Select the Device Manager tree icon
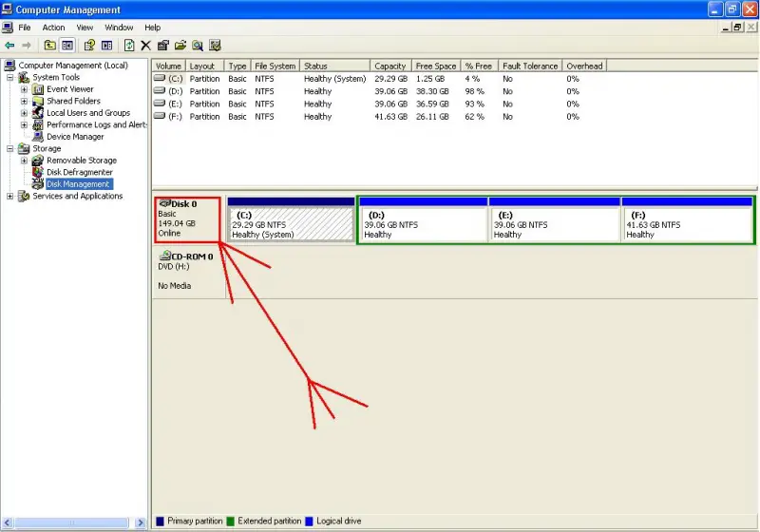The height and width of the screenshot is (532, 760). pos(38,137)
